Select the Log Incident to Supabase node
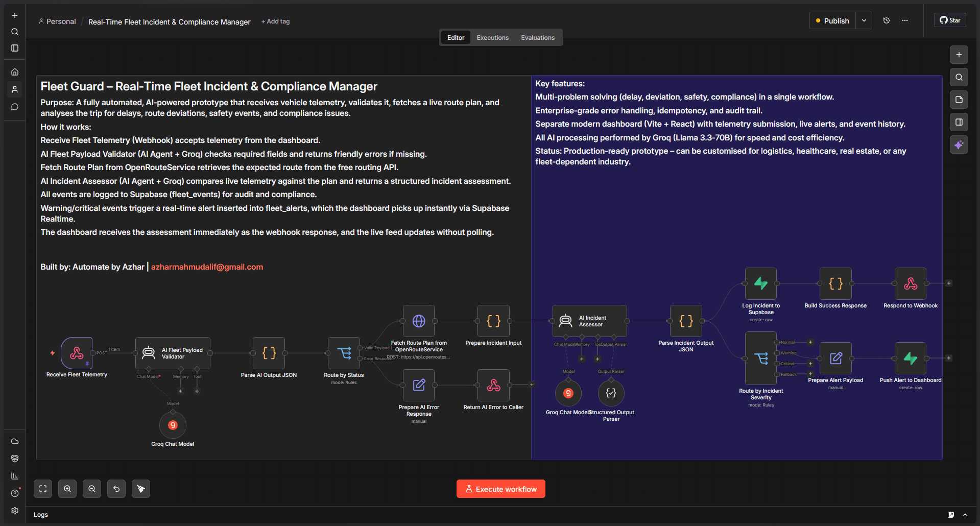The width and height of the screenshot is (980, 526). click(x=761, y=283)
